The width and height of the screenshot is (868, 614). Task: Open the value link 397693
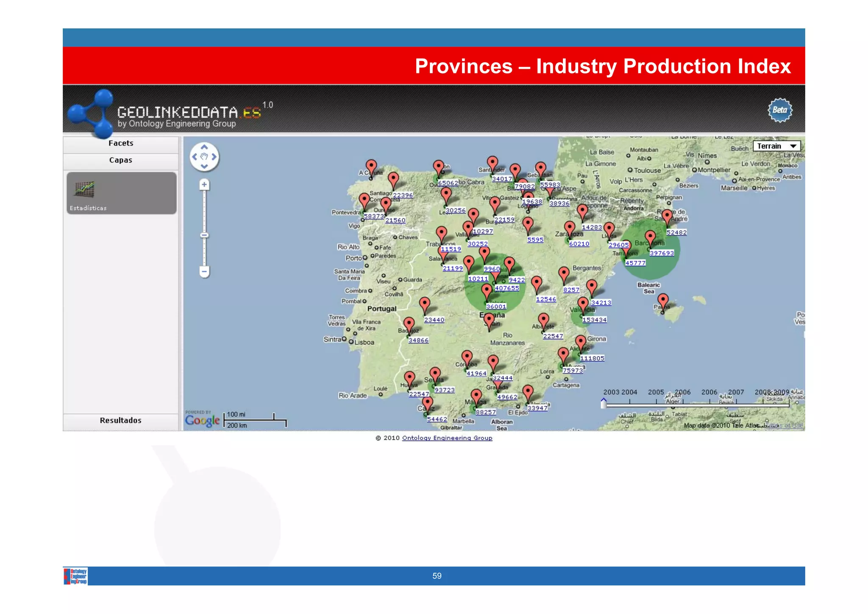(662, 253)
